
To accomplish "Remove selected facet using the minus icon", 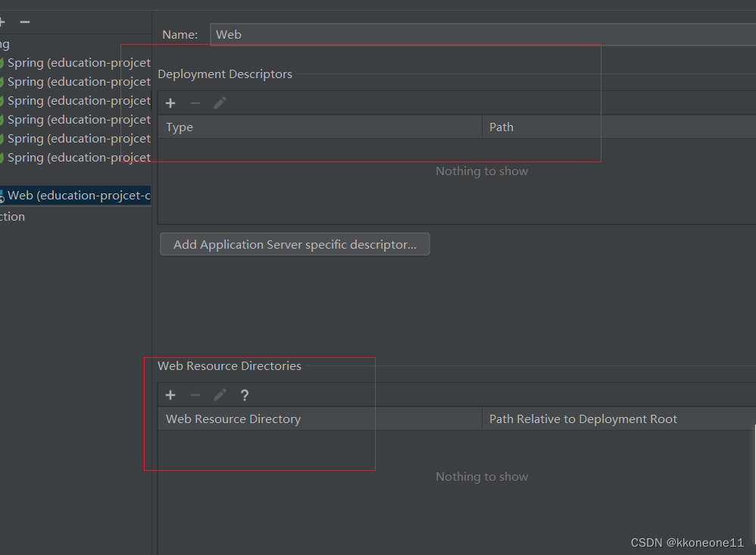I will [24, 22].
